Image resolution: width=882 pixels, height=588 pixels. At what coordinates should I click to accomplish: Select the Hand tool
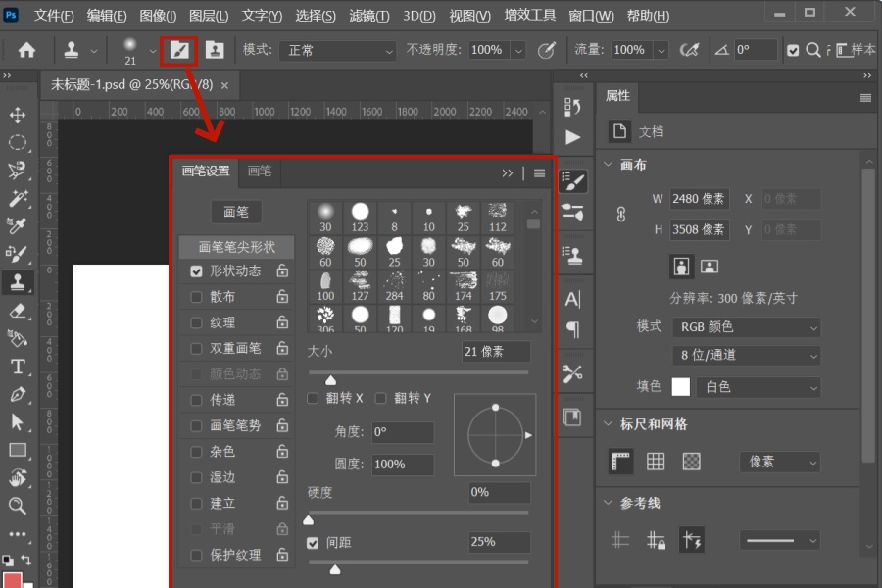tap(17, 477)
